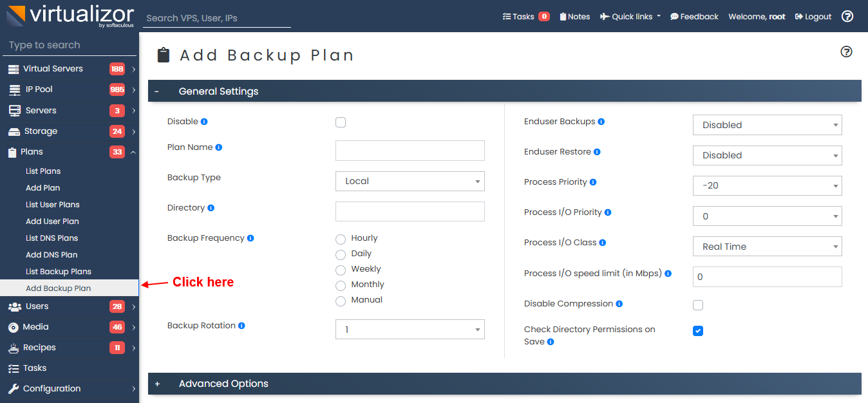868x403 pixels.
Task: Uncheck Check Directory Permissions on Save
Action: click(x=697, y=330)
